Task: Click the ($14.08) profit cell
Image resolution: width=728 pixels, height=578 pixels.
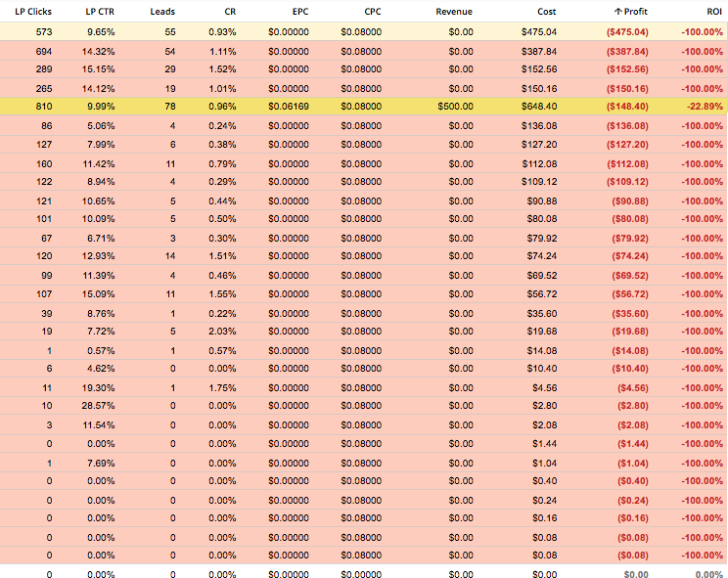Action: coord(630,351)
